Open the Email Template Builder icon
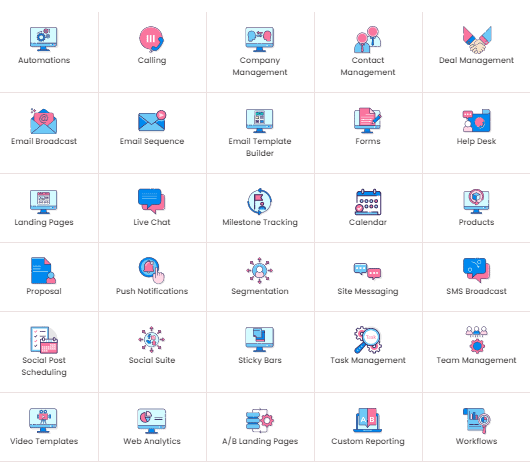The height and width of the screenshot is (467, 530). pos(259,121)
